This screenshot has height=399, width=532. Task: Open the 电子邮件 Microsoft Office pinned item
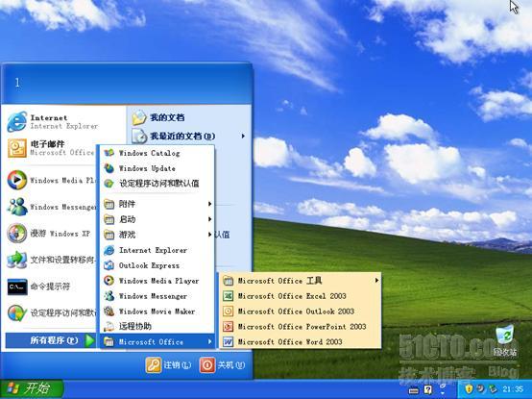51,148
